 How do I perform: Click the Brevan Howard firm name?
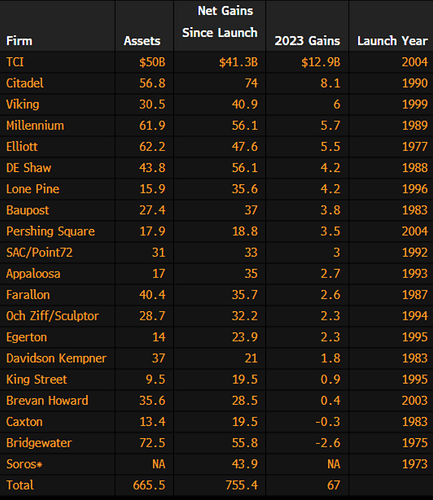pos(47,401)
